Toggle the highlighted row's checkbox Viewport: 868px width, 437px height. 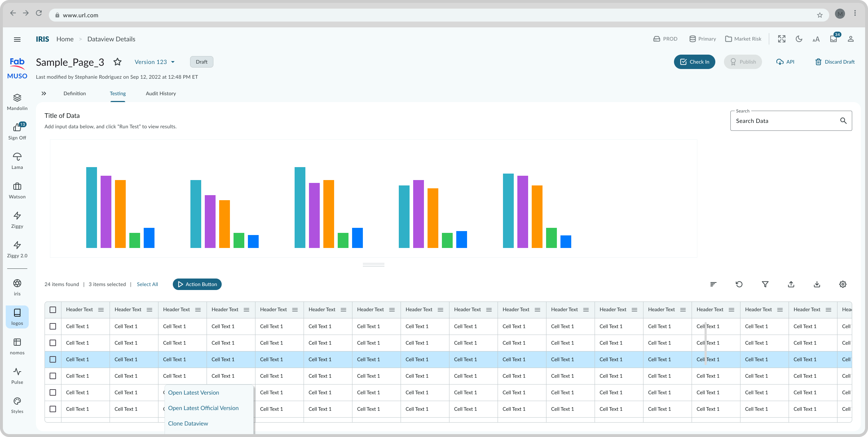coord(53,359)
